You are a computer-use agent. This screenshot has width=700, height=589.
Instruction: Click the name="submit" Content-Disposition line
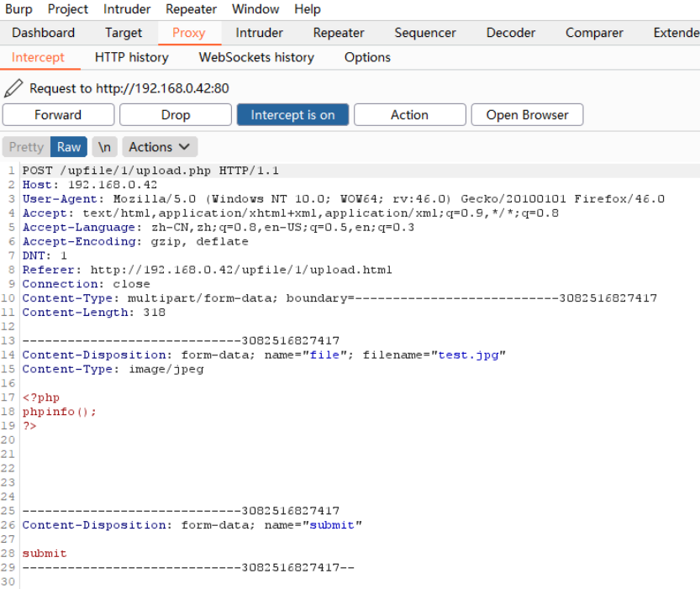tap(192, 525)
